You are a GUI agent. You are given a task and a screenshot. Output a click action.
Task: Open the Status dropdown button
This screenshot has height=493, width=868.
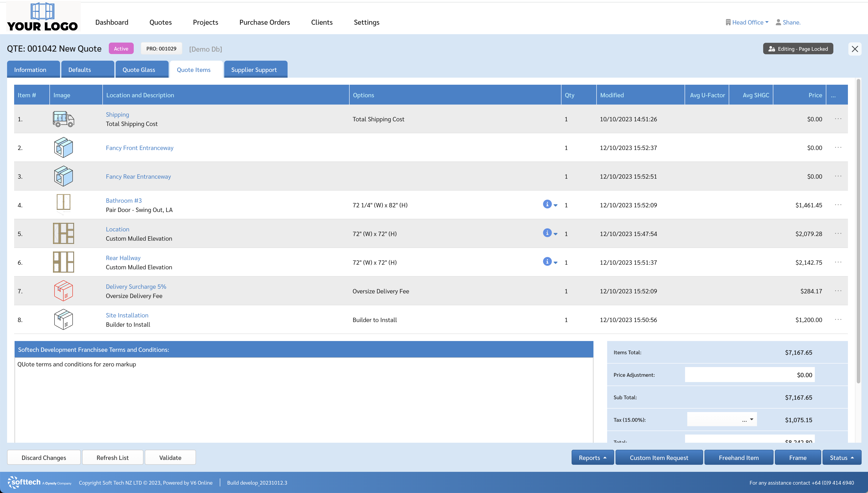point(841,457)
